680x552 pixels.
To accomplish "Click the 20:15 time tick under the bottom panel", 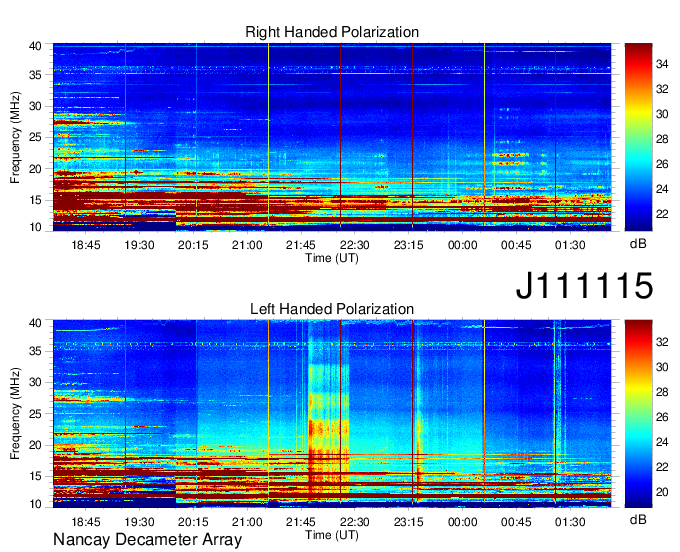I will pos(193,522).
